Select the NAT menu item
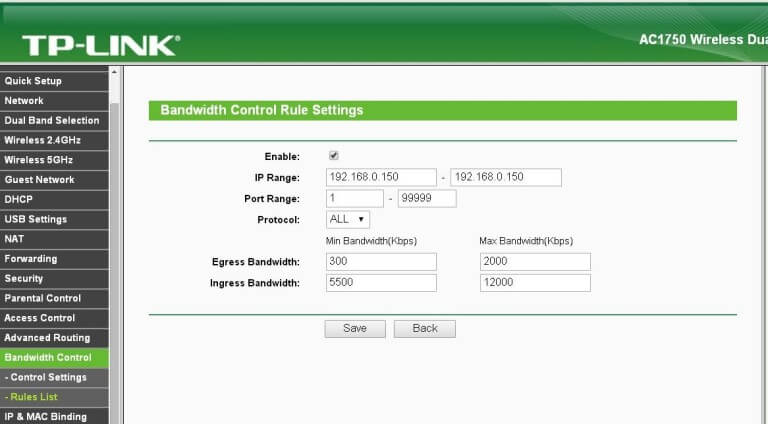This screenshot has width=768, height=424. (x=54, y=239)
